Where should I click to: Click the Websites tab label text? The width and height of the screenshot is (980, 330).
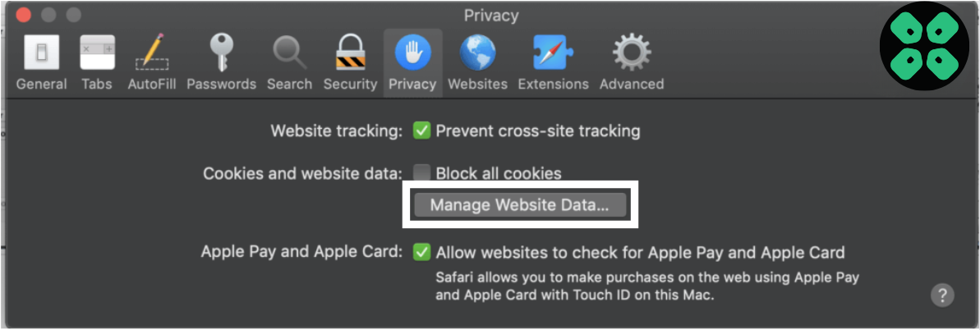(x=476, y=84)
